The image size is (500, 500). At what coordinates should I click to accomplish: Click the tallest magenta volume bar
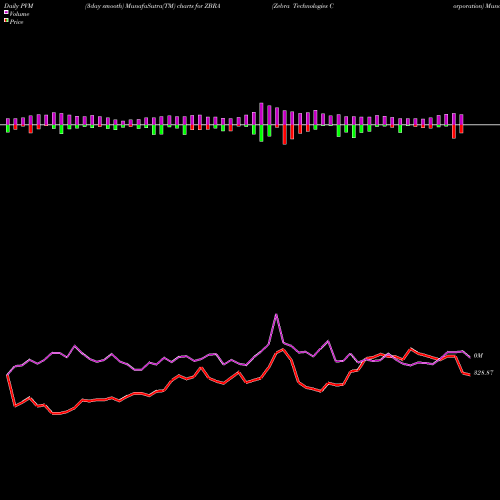(261, 114)
